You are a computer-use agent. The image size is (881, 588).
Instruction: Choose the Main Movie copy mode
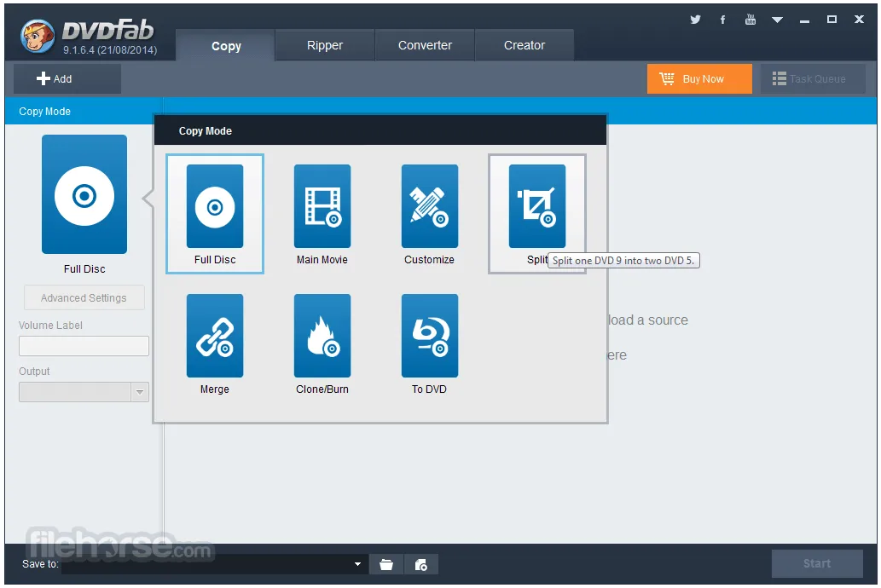(322, 206)
